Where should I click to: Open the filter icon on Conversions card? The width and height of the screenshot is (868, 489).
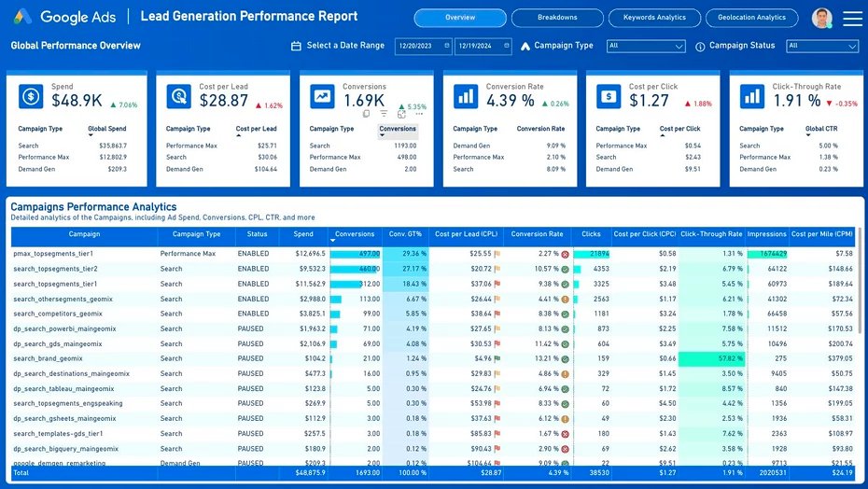[x=384, y=114]
